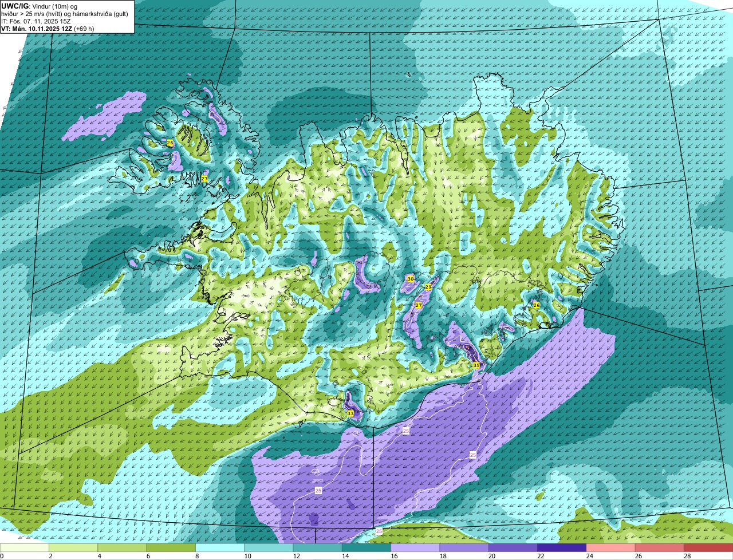Pick the 2–4 m/s legend swatch
Viewport: 733px width, 560px height.
click(73, 547)
